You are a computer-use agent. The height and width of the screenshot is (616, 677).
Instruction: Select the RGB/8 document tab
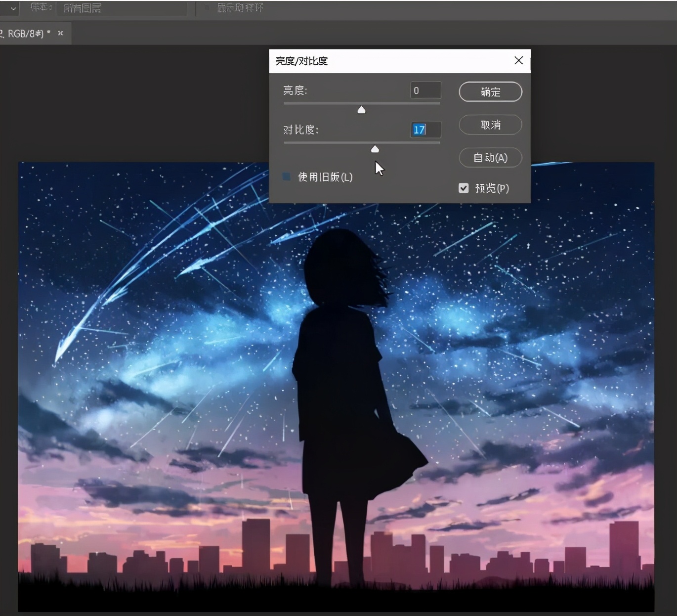[x=25, y=34]
